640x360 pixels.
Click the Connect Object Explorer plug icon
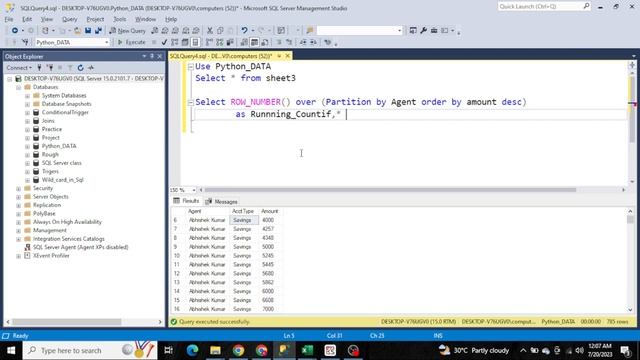click(40, 68)
